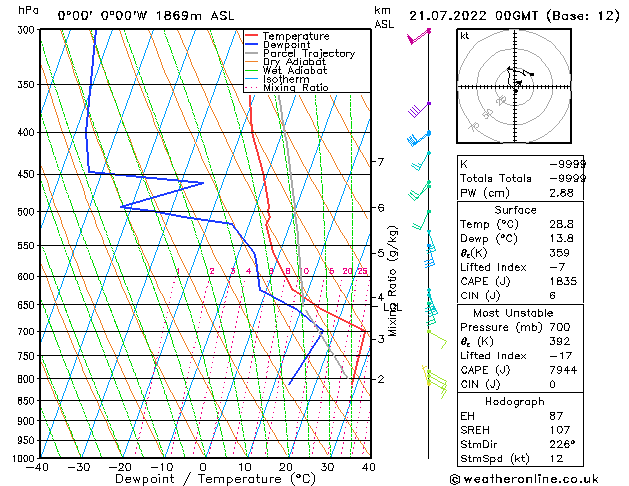Image resolution: width=629 pixels, height=486 pixels.
Task: Click the '5' km altitude label
Action: click(381, 253)
